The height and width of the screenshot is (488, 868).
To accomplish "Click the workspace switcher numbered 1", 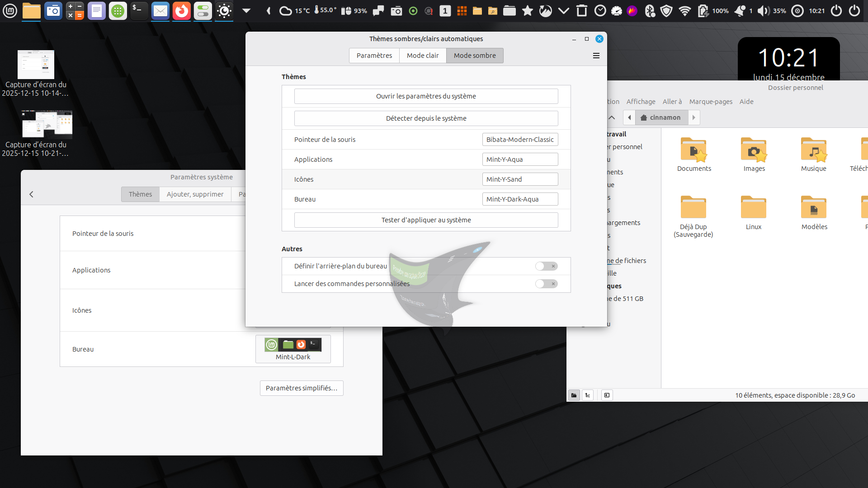I will coord(445,11).
